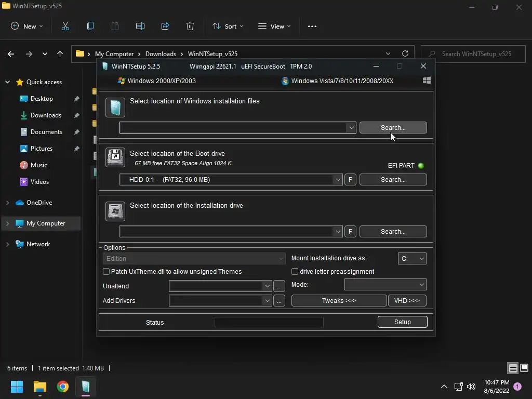Click the Delete trash icon in Explorer
The height and width of the screenshot is (399, 532).
[x=190, y=26]
